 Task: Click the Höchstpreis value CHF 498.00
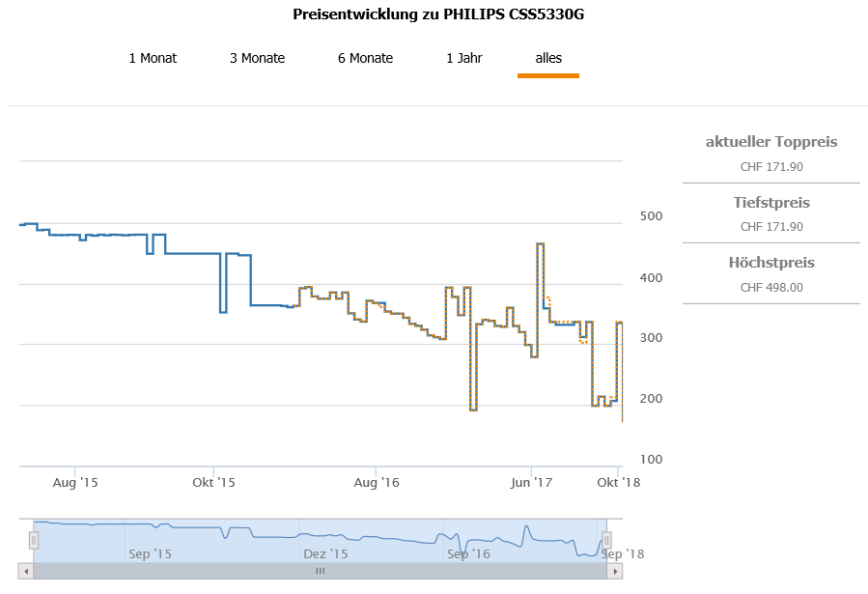pyautogui.click(x=771, y=287)
